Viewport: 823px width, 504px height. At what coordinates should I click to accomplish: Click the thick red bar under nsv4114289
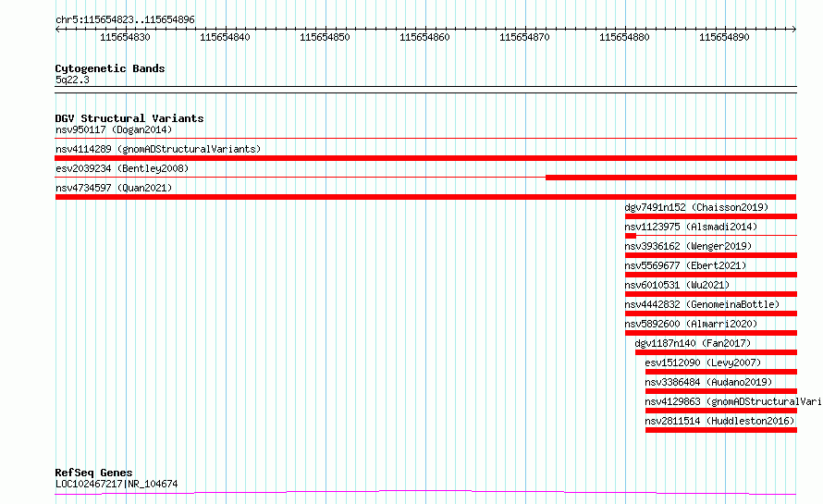pos(425,158)
